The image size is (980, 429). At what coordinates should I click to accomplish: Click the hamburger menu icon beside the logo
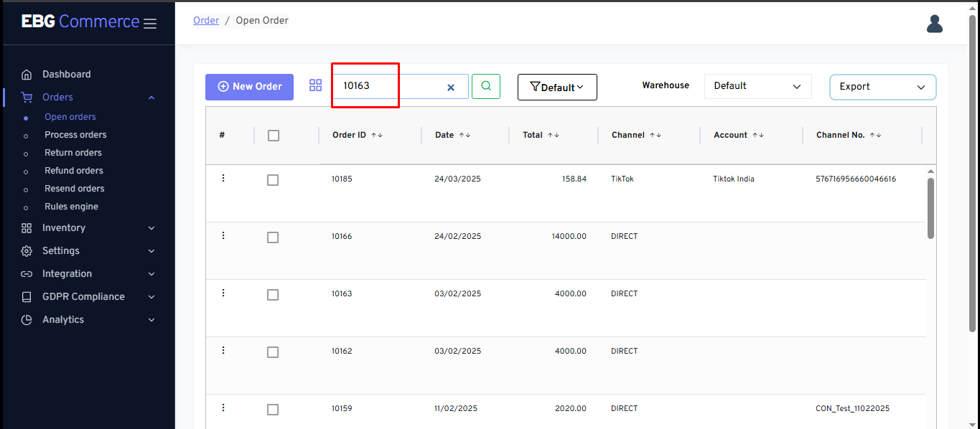pos(150,24)
